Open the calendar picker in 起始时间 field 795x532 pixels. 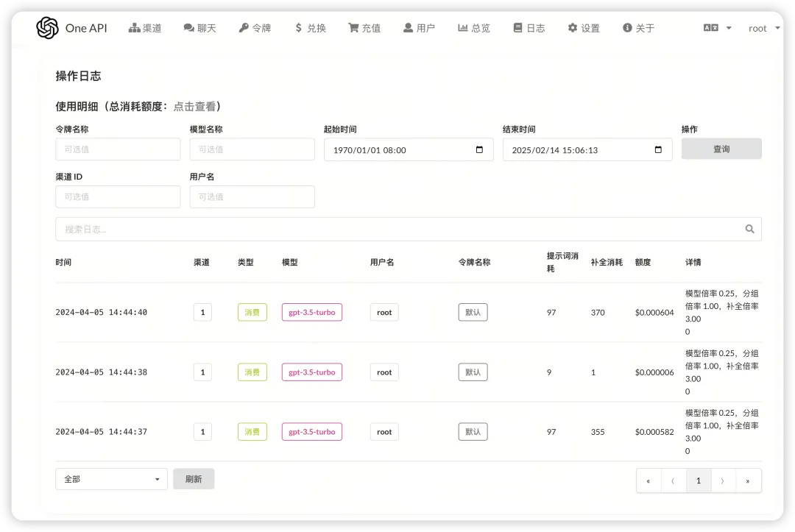tap(480, 149)
